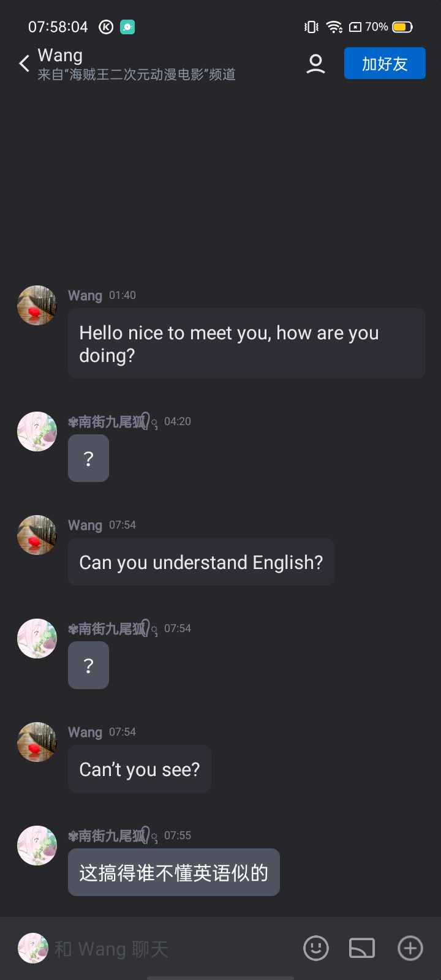Image resolution: width=441 pixels, height=980 pixels.
Task: Tap the "Can you understand English?" message bubble
Action: [201, 562]
